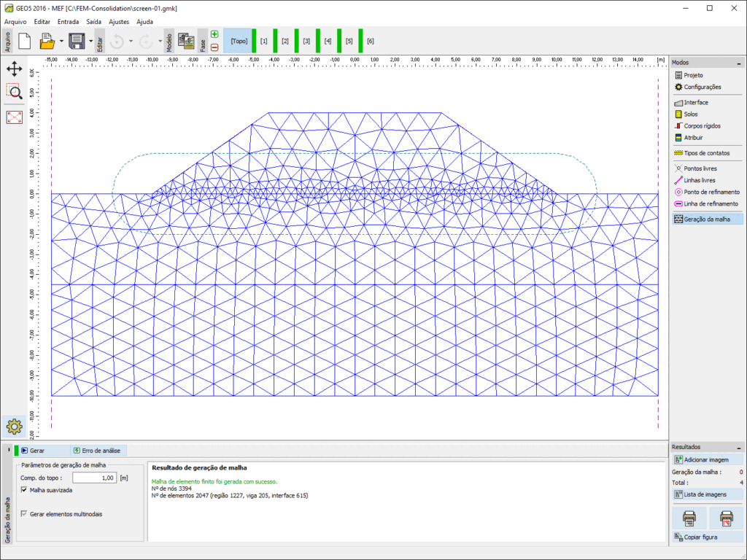The image size is (747, 560).
Task: Open the Ajustes menu
Action: pyautogui.click(x=119, y=21)
